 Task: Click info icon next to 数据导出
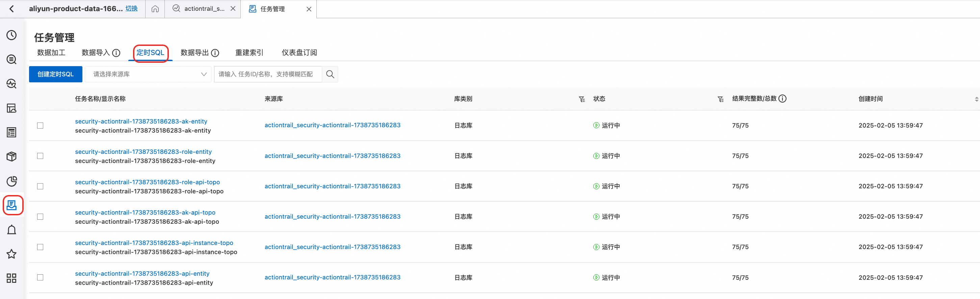215,53
